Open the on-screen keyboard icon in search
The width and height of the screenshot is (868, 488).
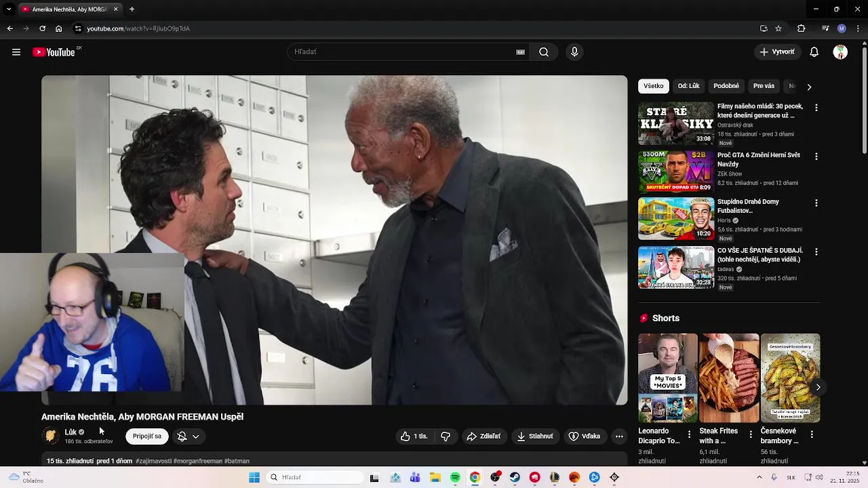pyautogui.click(x=521, y=52)
